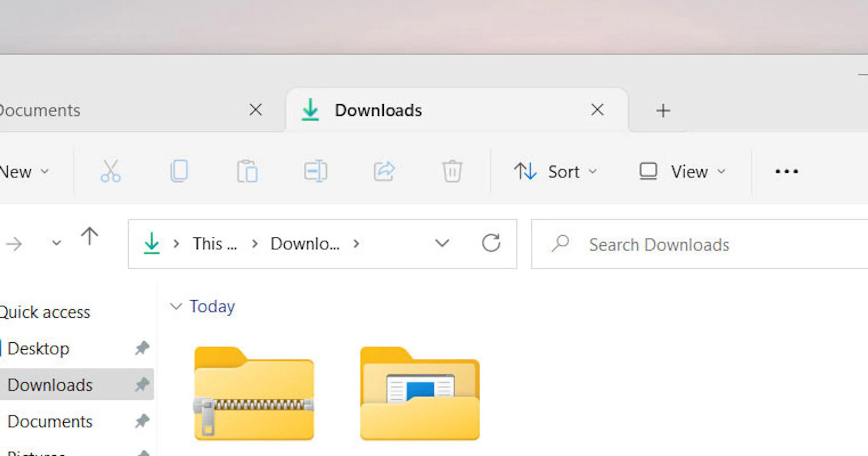Click the Rename icon in the toolbar
Viewport: 868px width, 456px height.
tap(316, 171)
